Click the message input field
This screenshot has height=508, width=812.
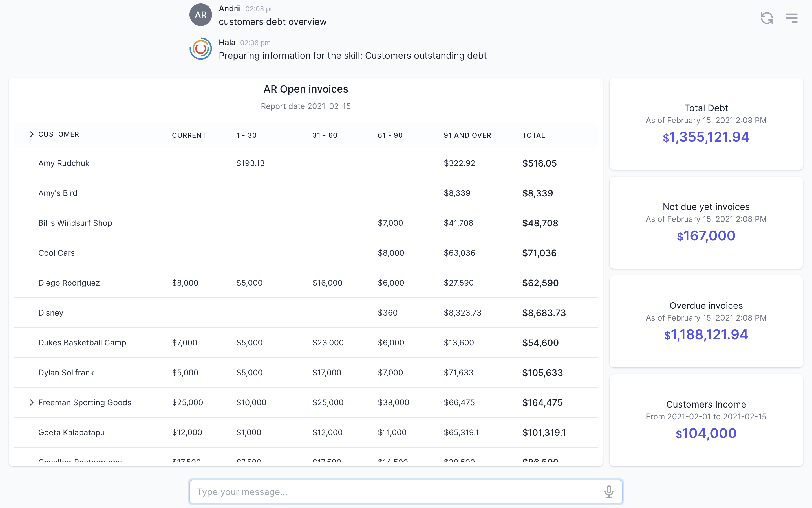pos(406,492)
